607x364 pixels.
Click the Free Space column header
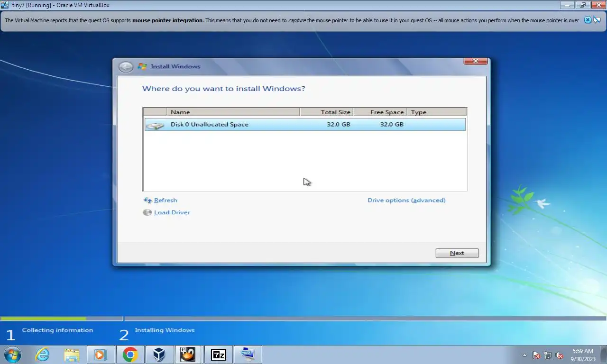[x=380, y=112]
